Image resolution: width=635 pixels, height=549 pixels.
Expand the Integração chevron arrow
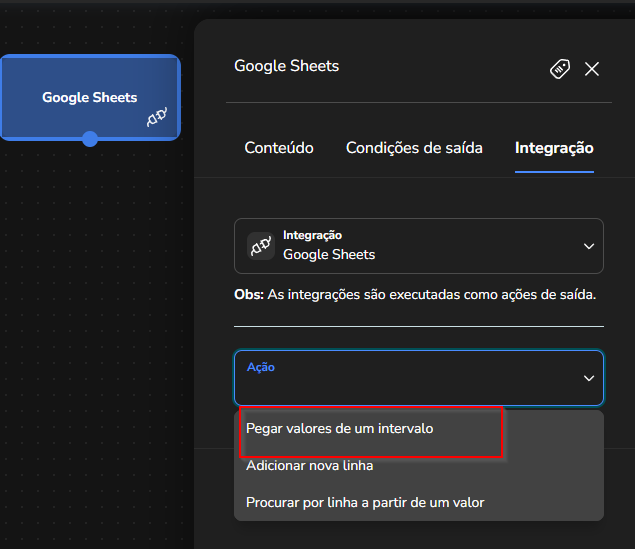click(x=589, y=246)
